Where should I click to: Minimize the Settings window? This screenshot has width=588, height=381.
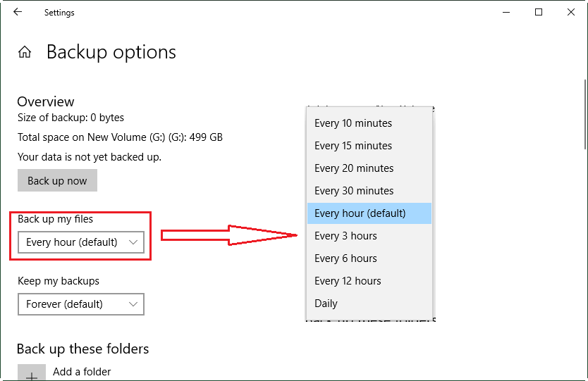pos(506,12)
